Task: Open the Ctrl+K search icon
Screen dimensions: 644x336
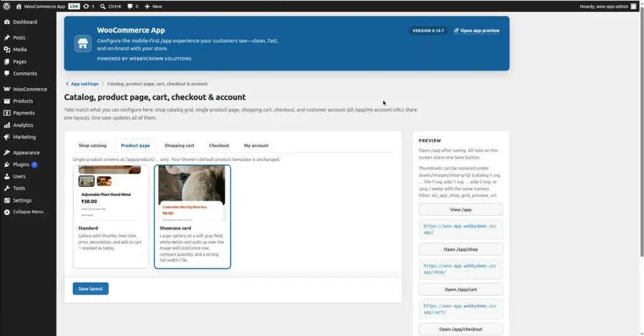Action: point(103,6)
